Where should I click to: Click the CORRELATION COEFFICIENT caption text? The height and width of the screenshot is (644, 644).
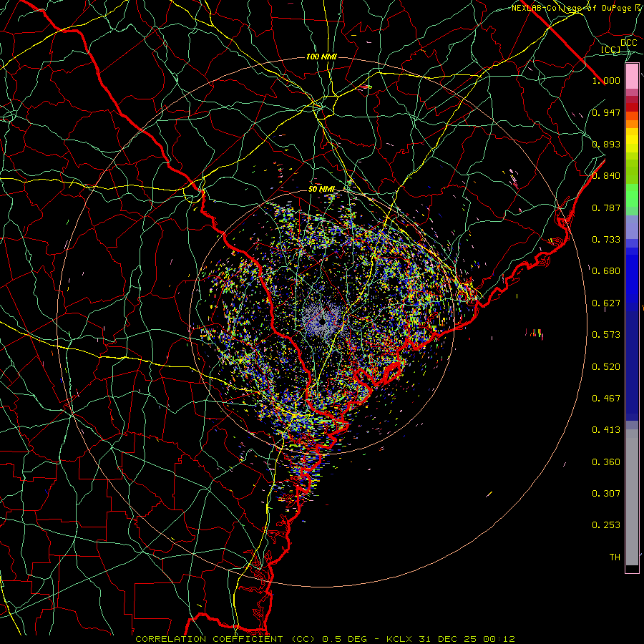209,639
